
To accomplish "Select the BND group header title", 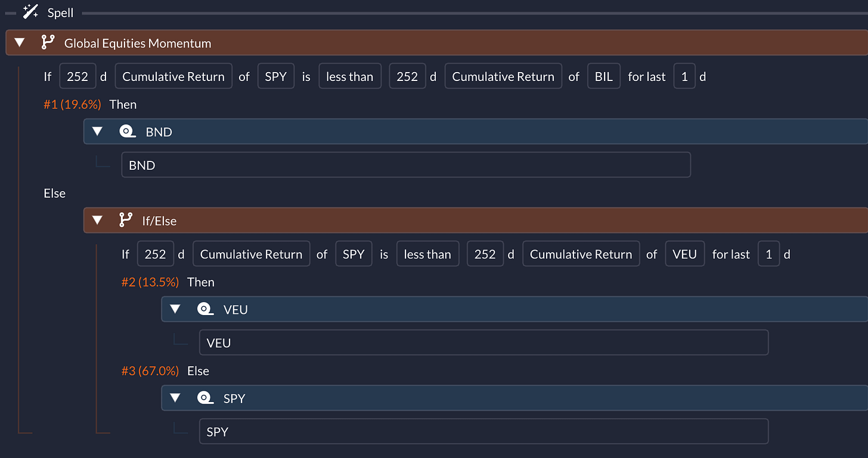I will click(159, 132).
